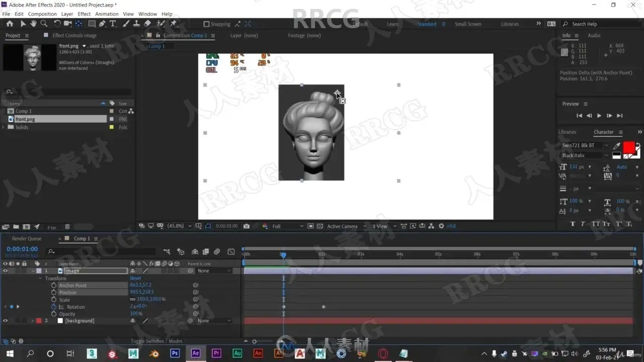
Task: Open the Full resolution dropdown
Action: click(x=287, y=226)
